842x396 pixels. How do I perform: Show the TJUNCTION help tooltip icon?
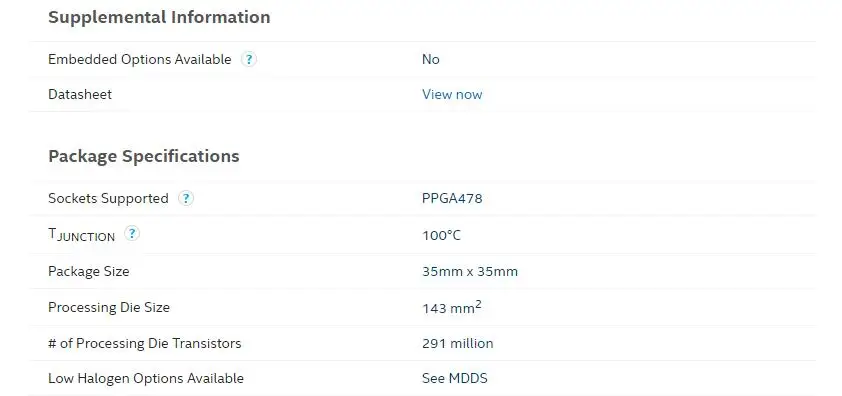point(132,234)
